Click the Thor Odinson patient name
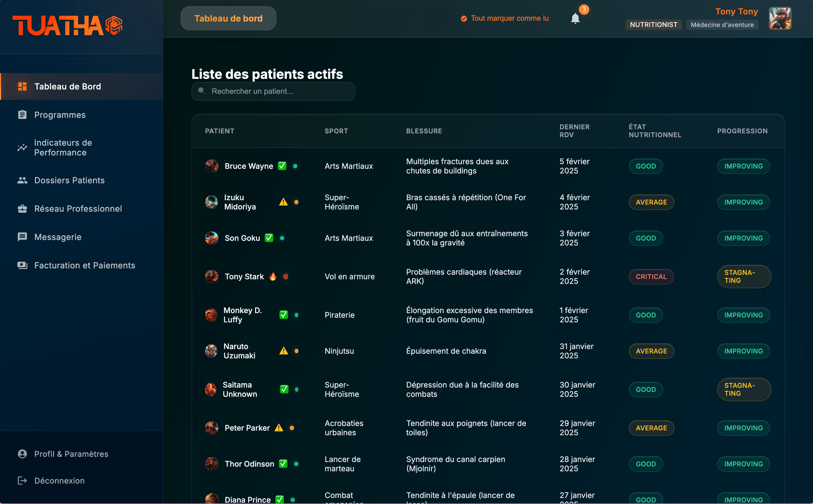Viewport: 813px width, 504px height. (249, 464)
